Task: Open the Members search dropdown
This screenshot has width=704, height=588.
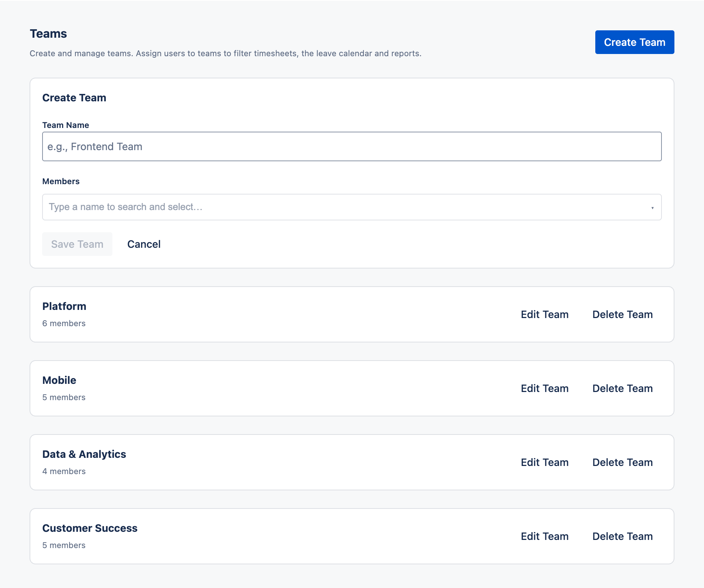Action: 352,207
